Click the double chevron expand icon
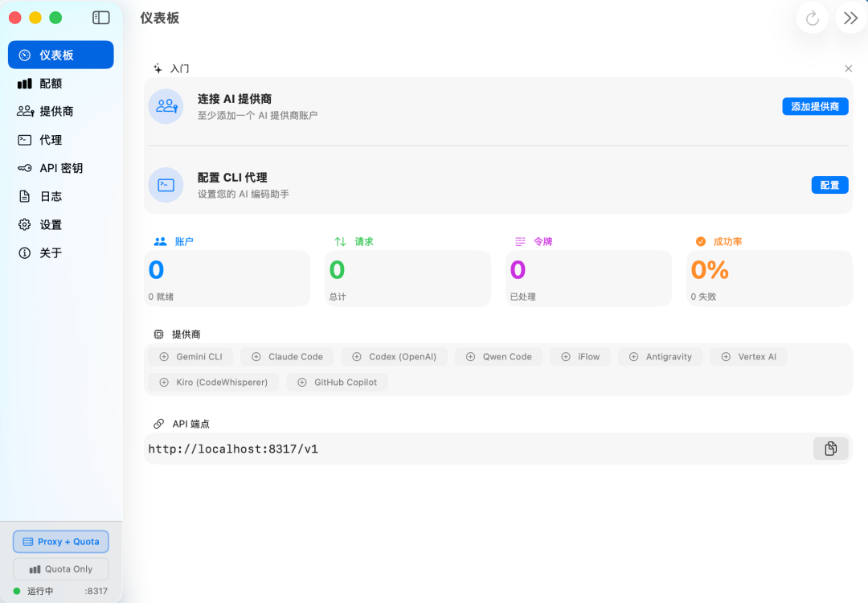The width and height of the screenshot is (868, 603). (851, 18)
